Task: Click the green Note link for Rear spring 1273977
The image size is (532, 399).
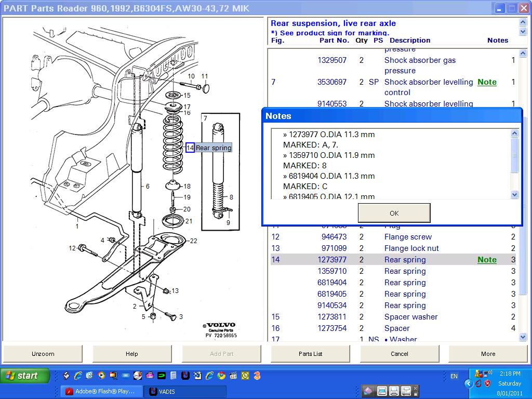Action: click(487, 260)
